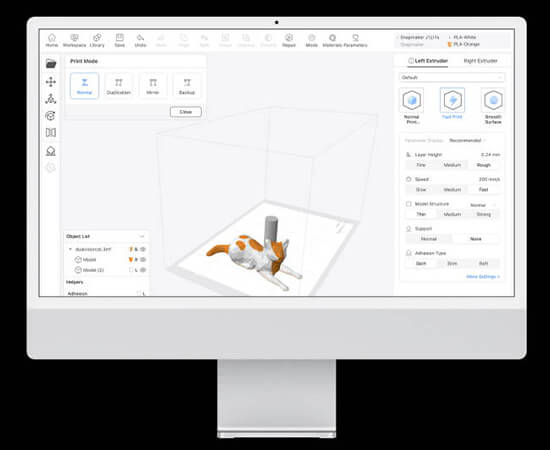Image resolution: width=550 pixels, height=450 pixels.
Task: Go to Home in the top toolbar
Action: point(52,40)
